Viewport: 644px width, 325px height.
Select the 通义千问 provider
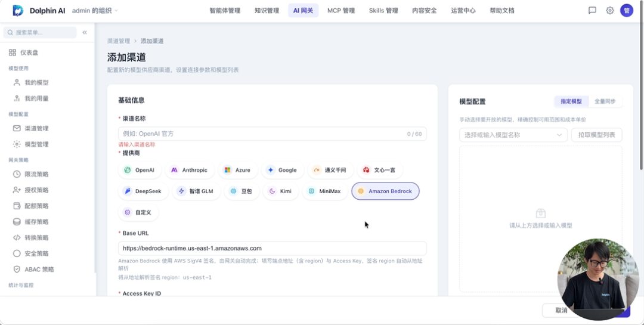[330, 170]
